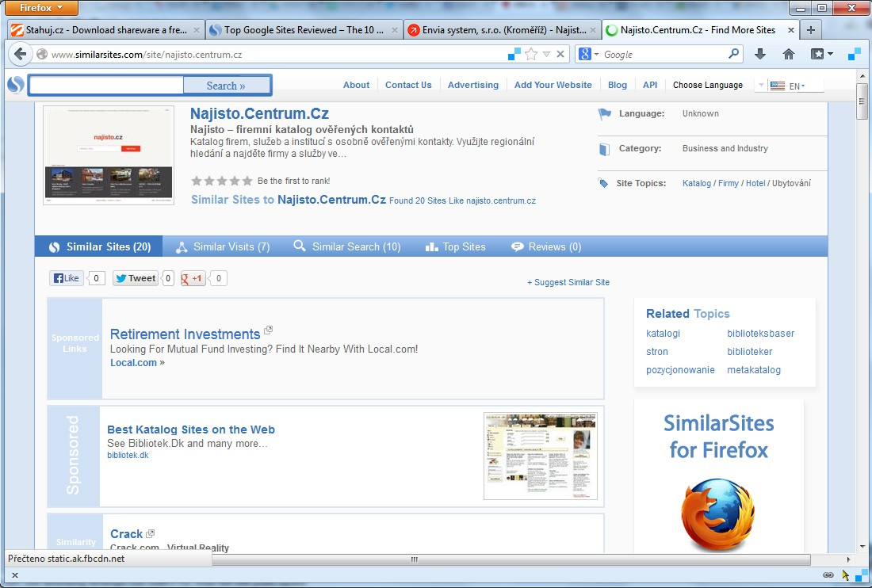Open Retirement Investments sponsored link
The image size is (872, 588).
point(185,334)
